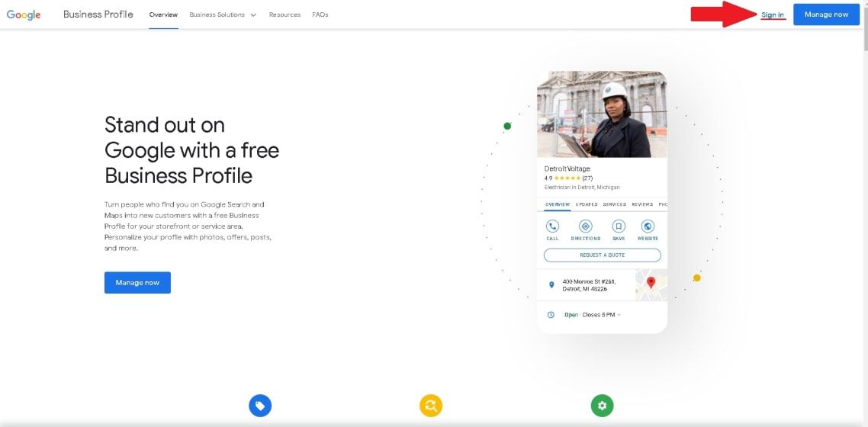Viewport: 868px width, 427px height.
Task: Click the Request a Quote button
Action: [x=603, y=255]
